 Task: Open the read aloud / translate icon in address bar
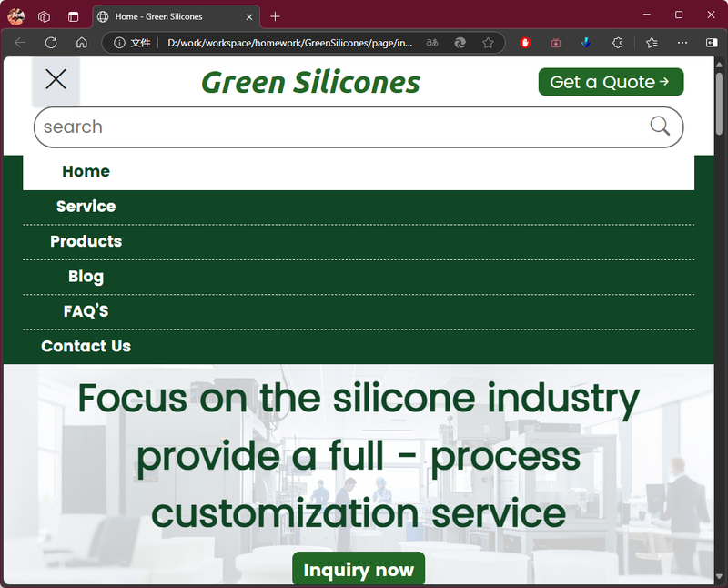coord(432,43)
